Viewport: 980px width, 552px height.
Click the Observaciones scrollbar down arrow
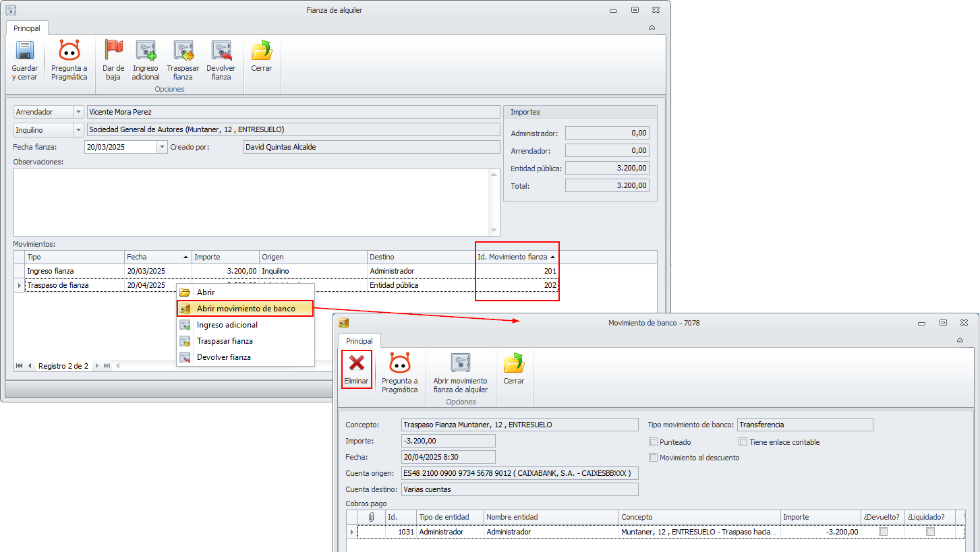pyautogui.click(x=494, y=231)
